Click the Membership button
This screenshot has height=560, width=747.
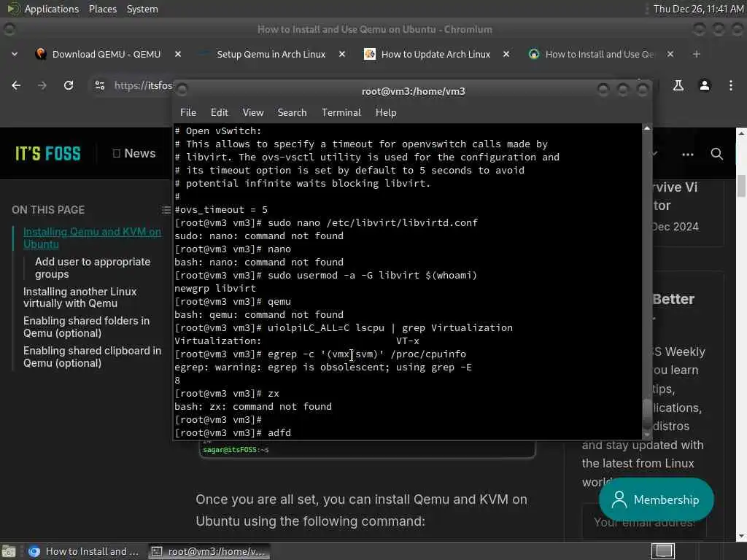click(656, 499)
